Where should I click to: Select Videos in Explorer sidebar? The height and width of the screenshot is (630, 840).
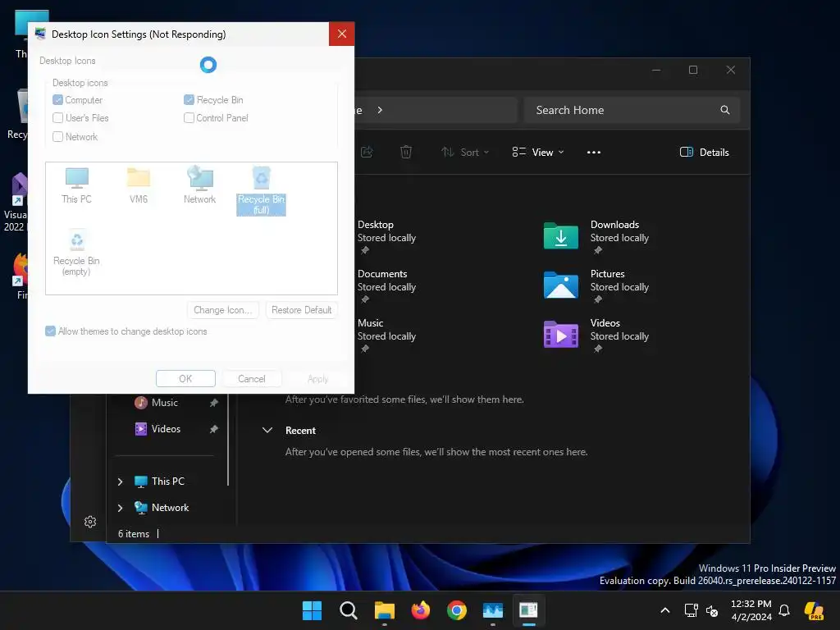[x=166, y=428]
